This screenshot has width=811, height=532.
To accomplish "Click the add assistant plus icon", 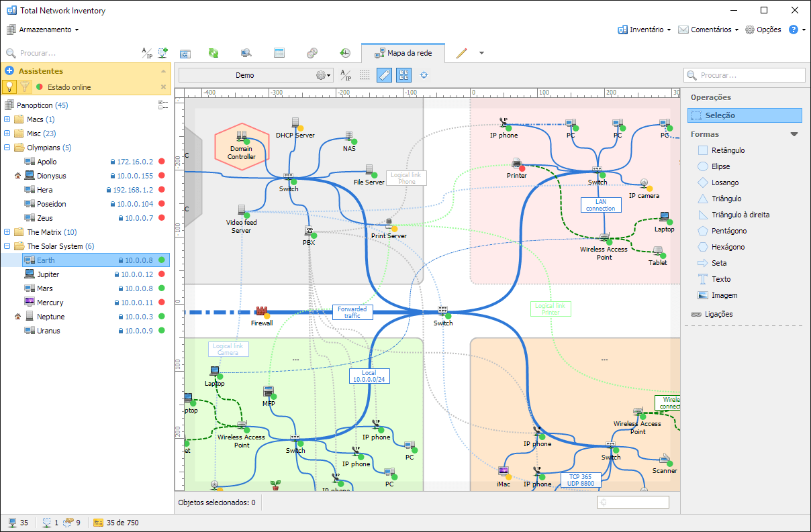I will click(x=9, y=71).
